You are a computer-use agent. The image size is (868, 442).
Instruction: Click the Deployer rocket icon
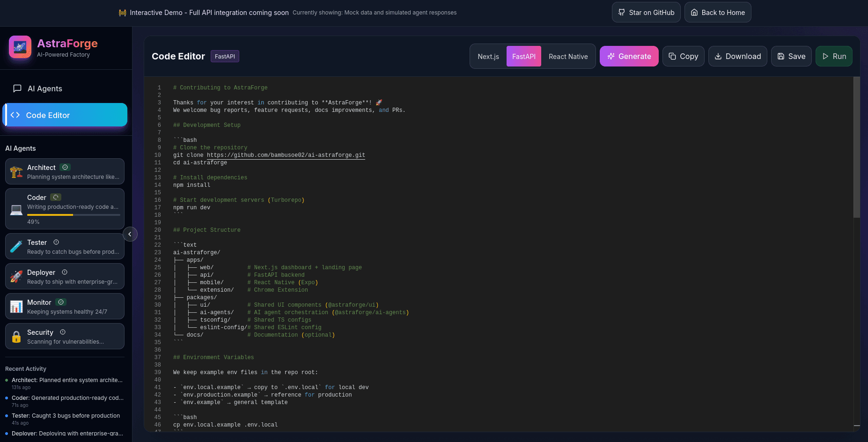click(x=16, y=276)
